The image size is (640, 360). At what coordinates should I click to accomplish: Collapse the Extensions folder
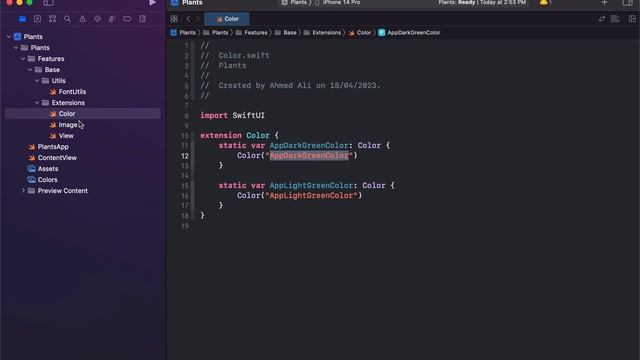[37, 103]
